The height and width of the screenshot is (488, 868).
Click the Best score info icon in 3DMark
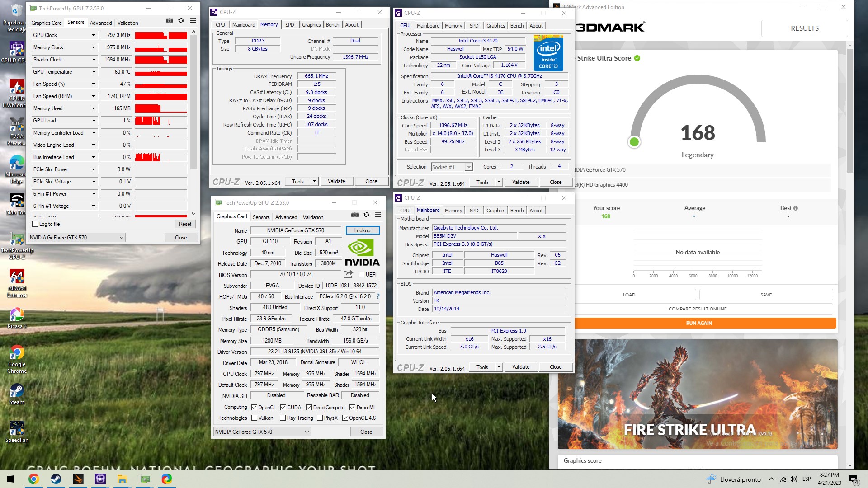pyautogui.click(x=796, y=208)
